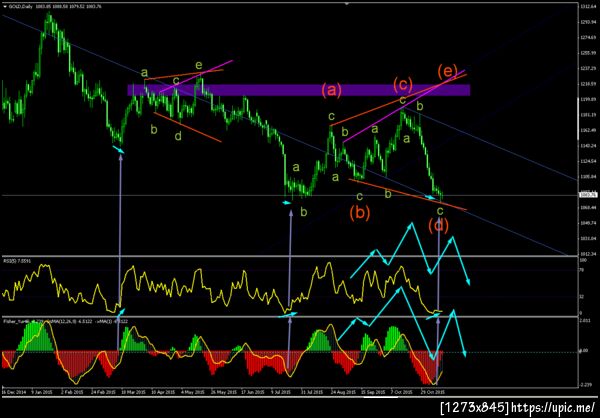
Task: Click the red (c) wave label
Action: coord(403,85)
